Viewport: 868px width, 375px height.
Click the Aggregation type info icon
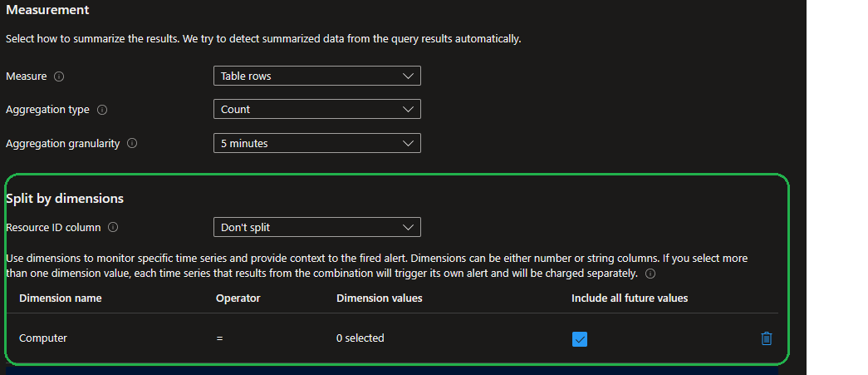point(102,110)
